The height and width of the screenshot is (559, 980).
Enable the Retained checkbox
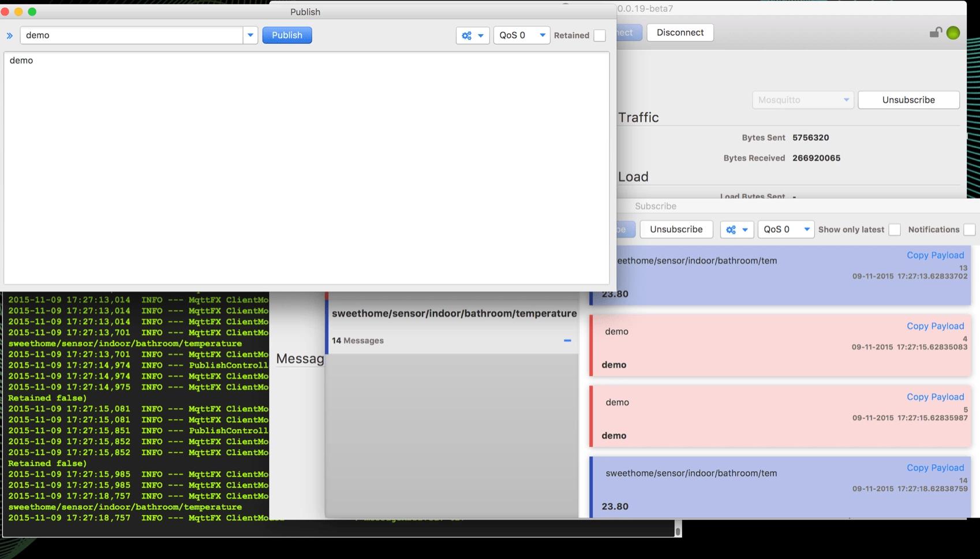pos(600,35)
